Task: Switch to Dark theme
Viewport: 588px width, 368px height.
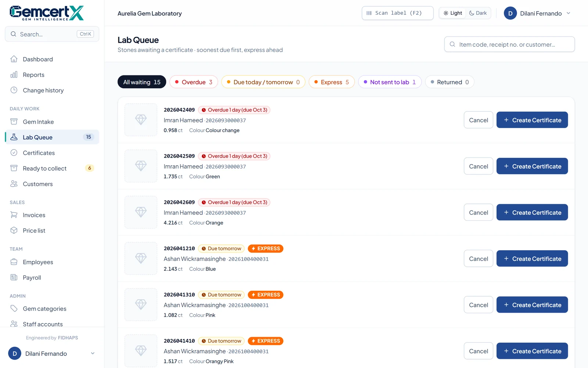Action: (478, 13)
